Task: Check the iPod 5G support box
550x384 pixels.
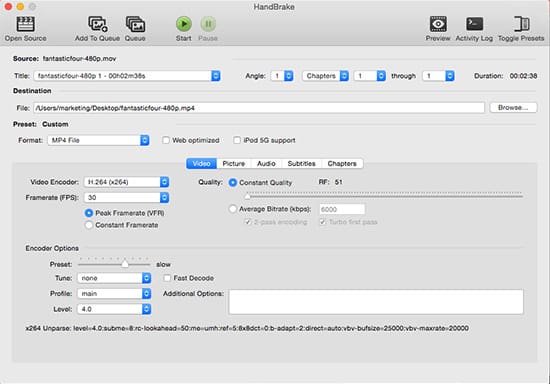Action: coord(237,140)
